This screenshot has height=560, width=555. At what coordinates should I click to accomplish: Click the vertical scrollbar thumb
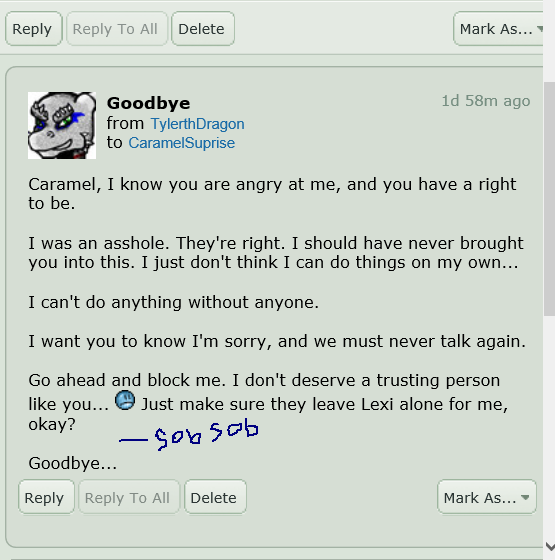[549, 199]
